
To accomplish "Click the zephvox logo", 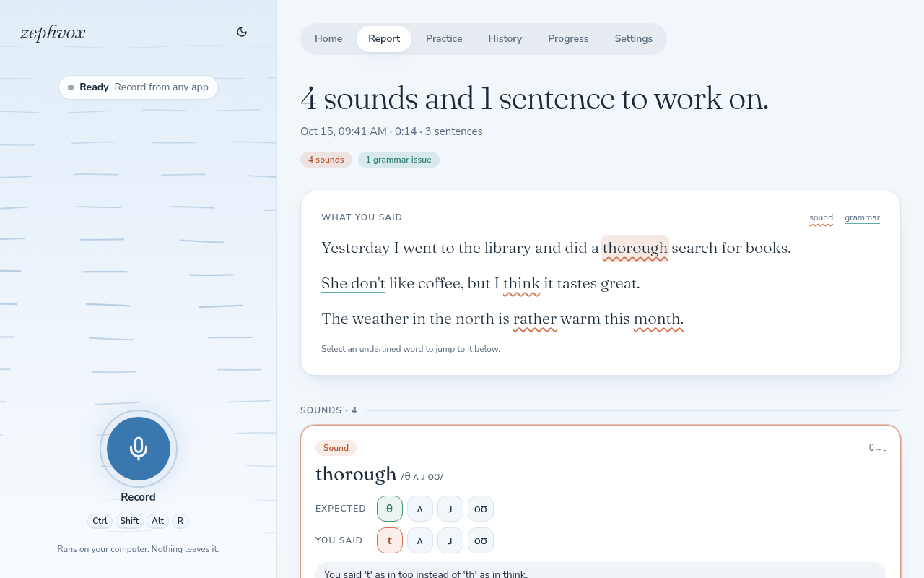I will (53, 33).
